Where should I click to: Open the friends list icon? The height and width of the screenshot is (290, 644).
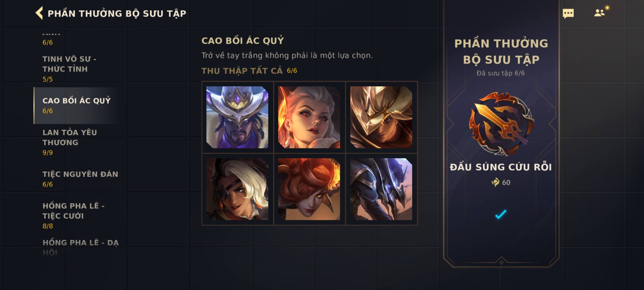tap(599, 13)
